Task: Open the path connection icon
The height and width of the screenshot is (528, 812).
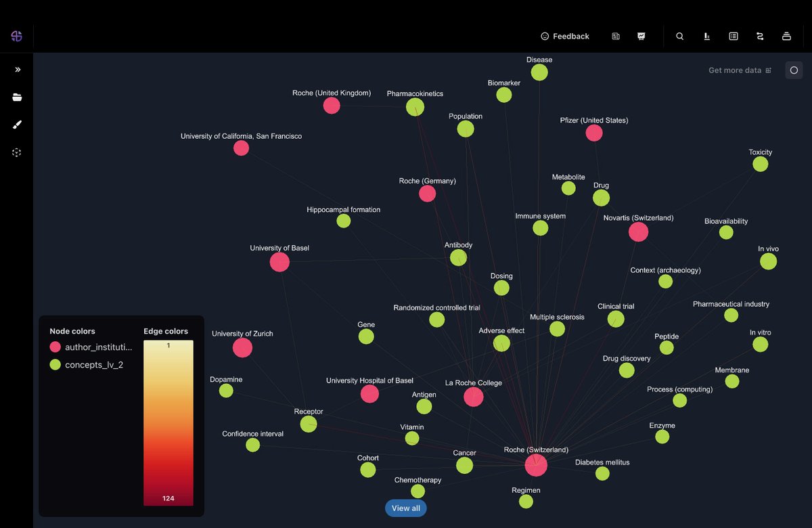Action: point(760,37)
